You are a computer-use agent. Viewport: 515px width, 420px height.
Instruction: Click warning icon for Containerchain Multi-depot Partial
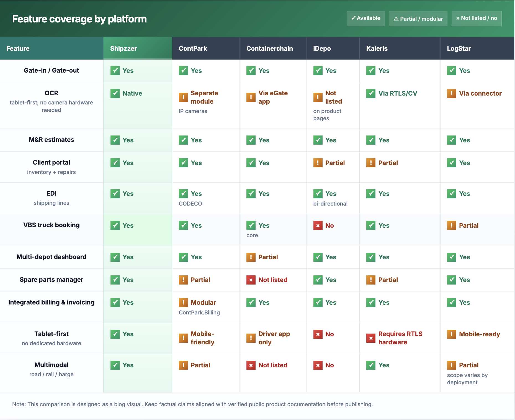251,257
